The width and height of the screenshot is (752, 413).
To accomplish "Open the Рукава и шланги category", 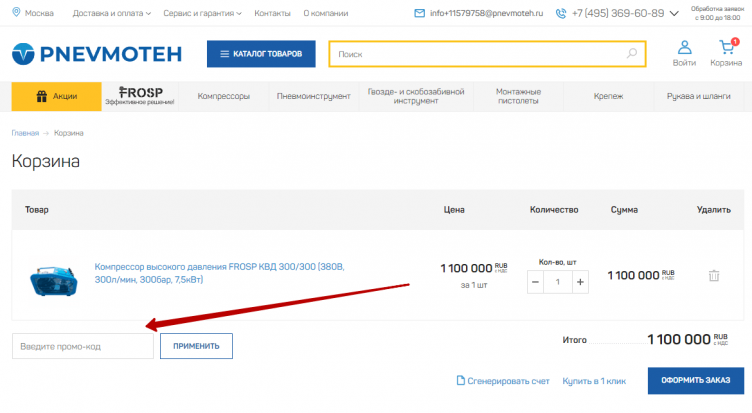I will pyautogui.click(x=699, y=96).
